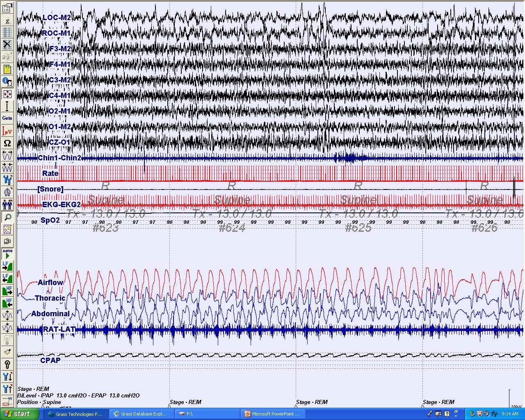Click the Z sleep icon in toolbar
Screen dimensions: 525x420
coord(7,21)
